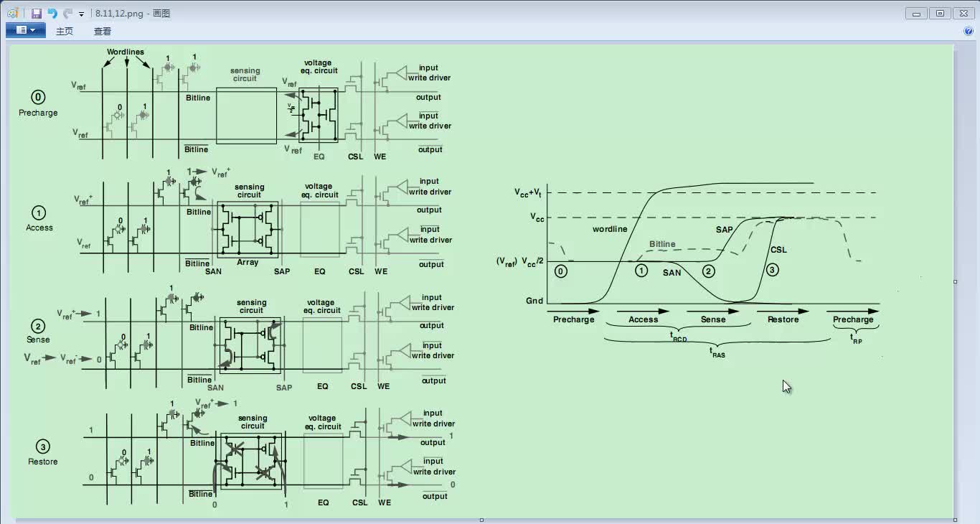Image resolution: width=980 pixels, height=524 pixels.
Task: Click the 'Array' label under the sensing circuit
Action: [248, 263]
